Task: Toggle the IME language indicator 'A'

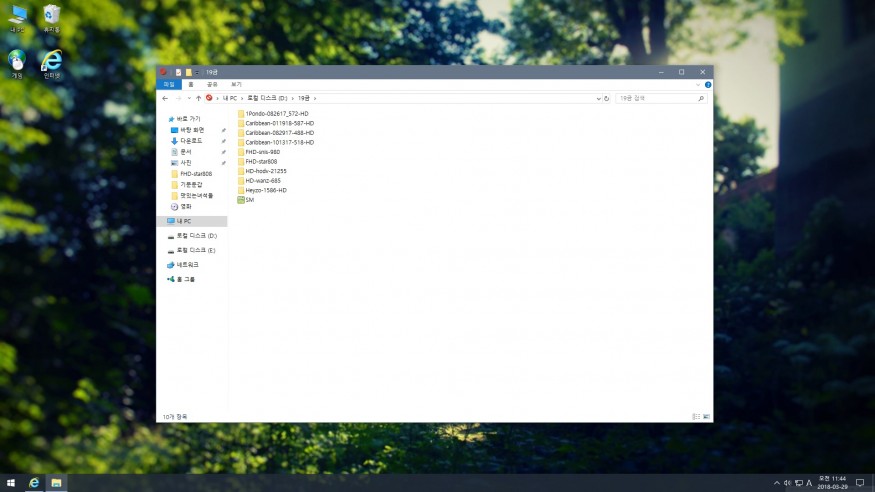Action: [808, 482]
